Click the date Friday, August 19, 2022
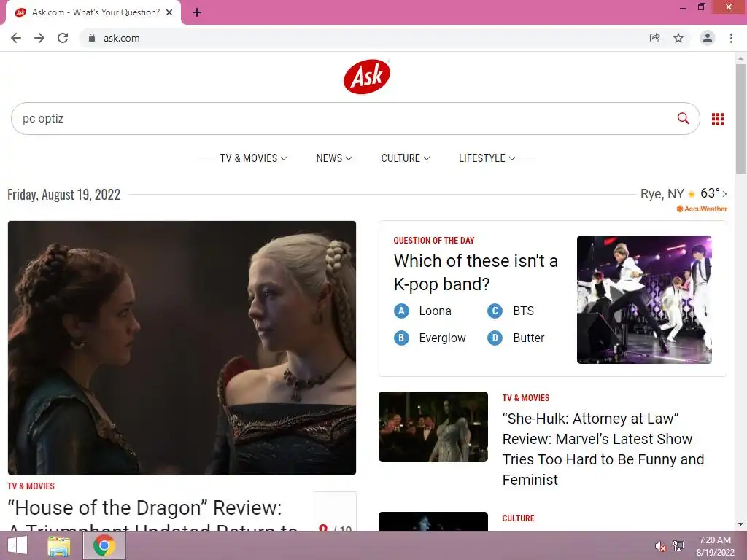This screenshot has width=747, height=560. pos(64,194)
